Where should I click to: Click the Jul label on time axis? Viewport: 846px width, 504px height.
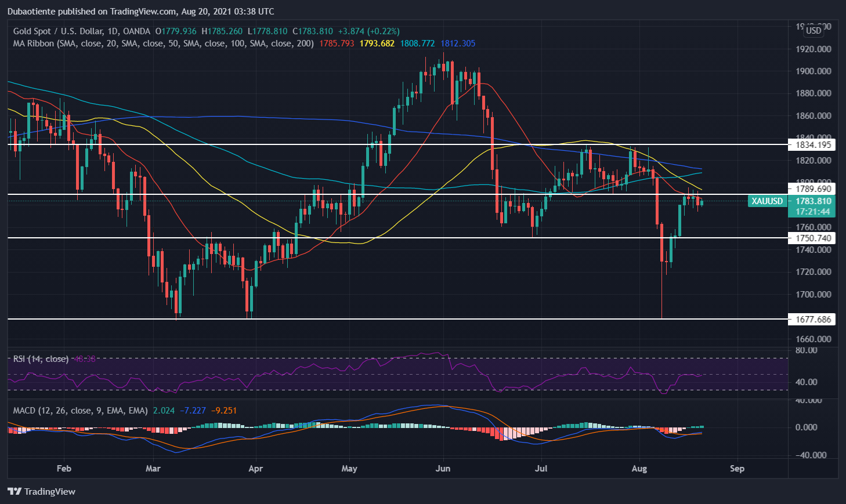541,469
